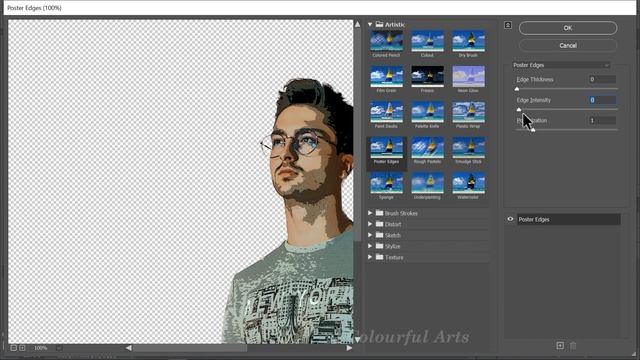Click the Posterization value field
Screen dimensions: 640x360
coord(602,120)
